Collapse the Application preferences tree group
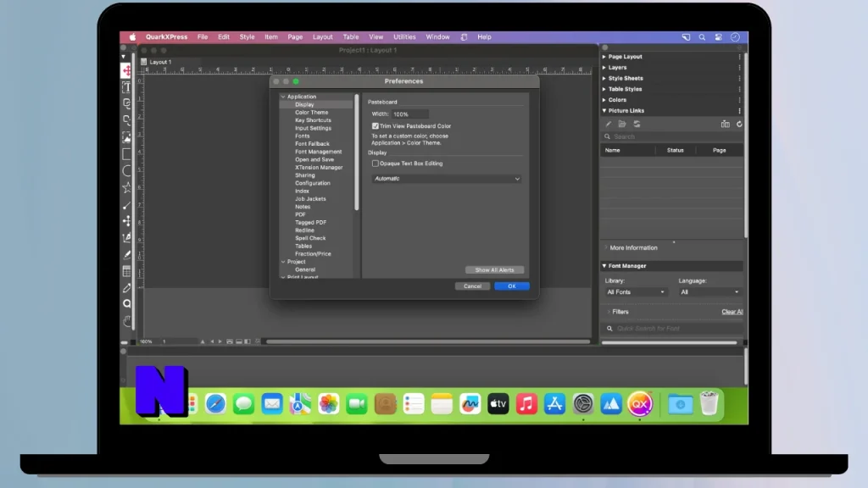 click(283, 97)
